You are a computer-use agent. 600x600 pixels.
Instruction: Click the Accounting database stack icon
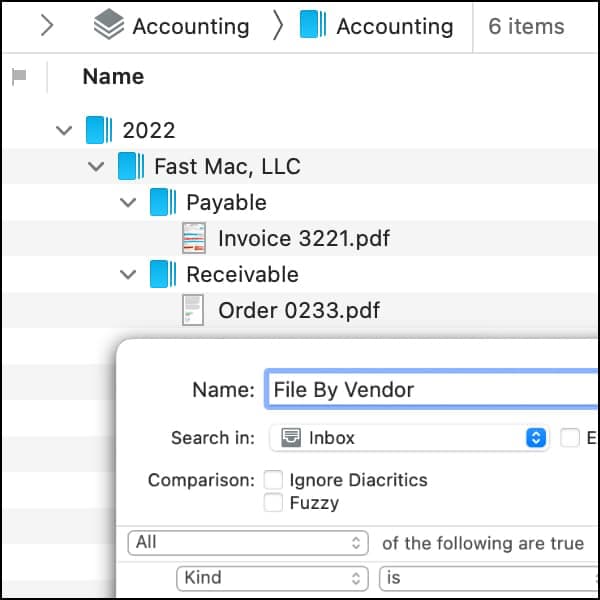pyautogui.click(x=109, y=24)
